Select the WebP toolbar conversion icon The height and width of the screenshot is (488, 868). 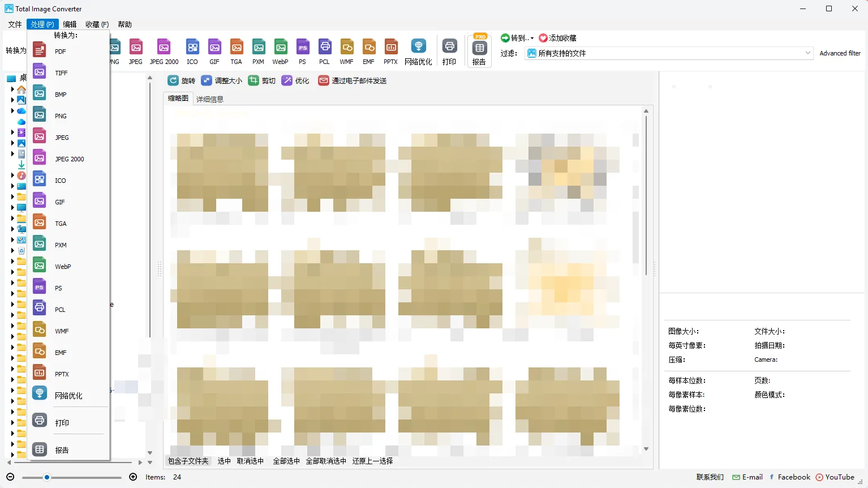point(281,52)
